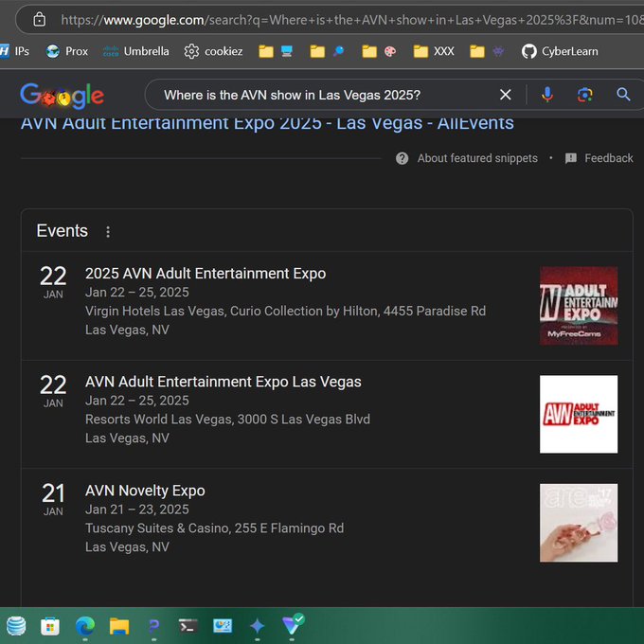Open the white AVN logo event thumbnail
Viewport: 644px width, 644px height.
click(x=579, y=415)
